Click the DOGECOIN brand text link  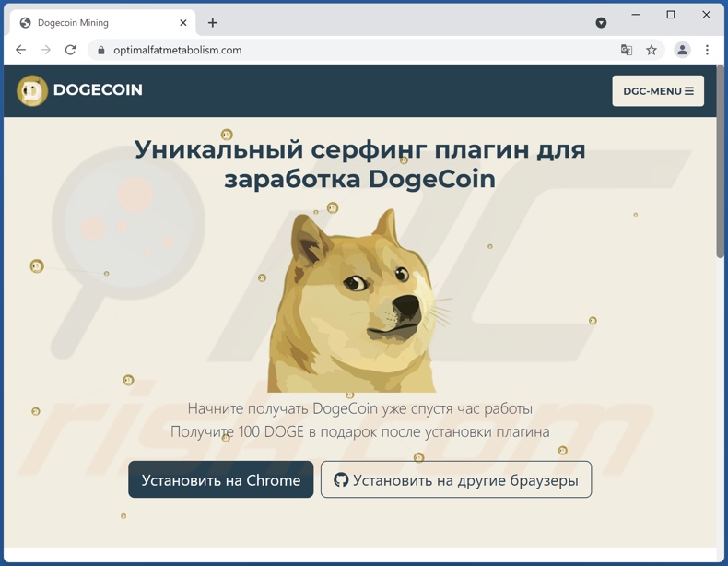pos(98,89)
